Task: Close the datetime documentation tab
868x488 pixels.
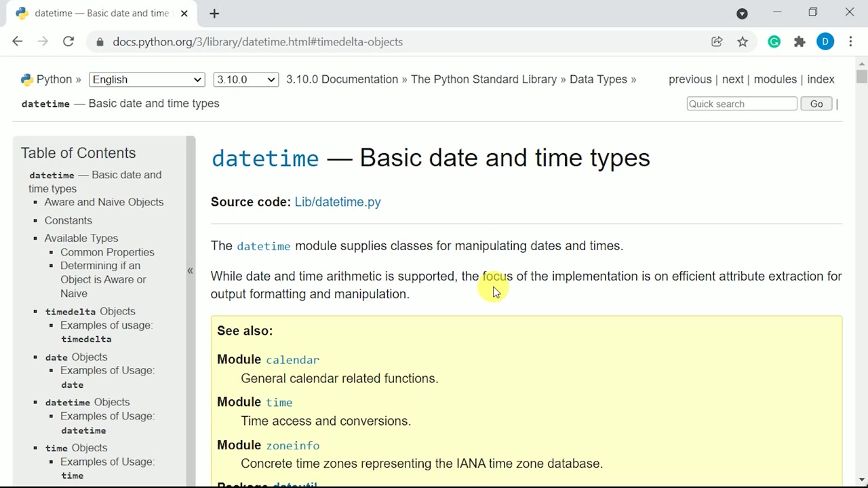Action: click(184, 14)
